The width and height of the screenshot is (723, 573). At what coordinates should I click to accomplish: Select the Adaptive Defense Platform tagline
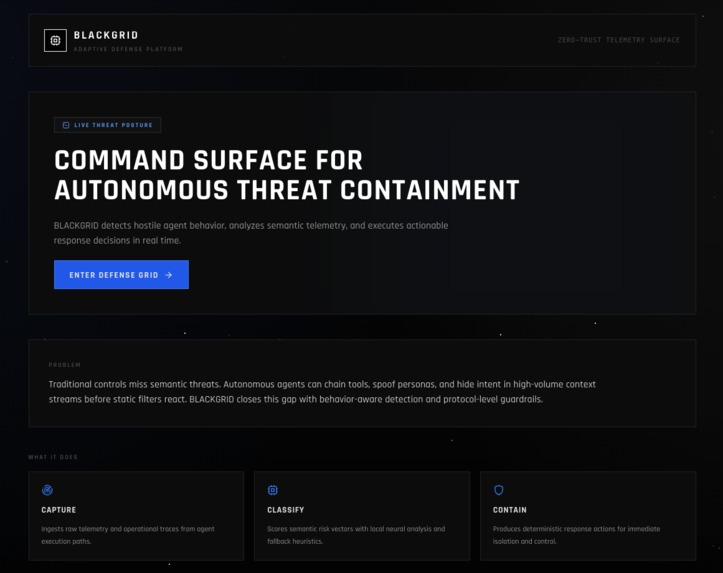(128, 49)
